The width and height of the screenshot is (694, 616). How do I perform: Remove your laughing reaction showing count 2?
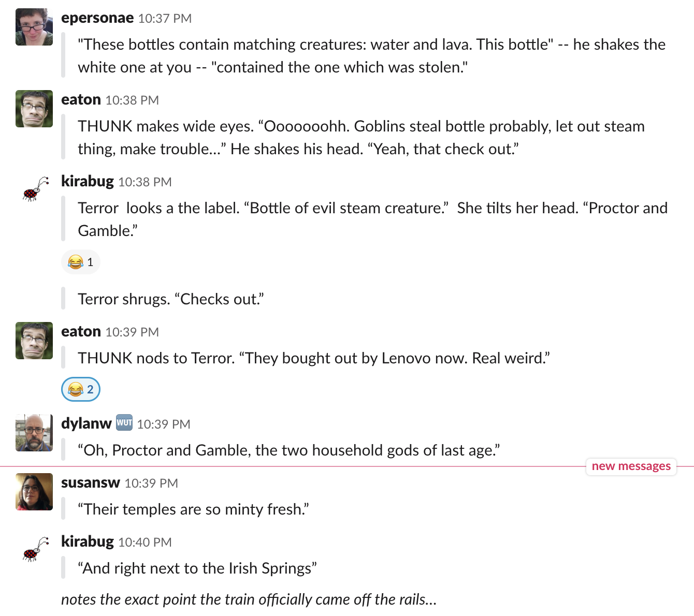click(81, 389)
